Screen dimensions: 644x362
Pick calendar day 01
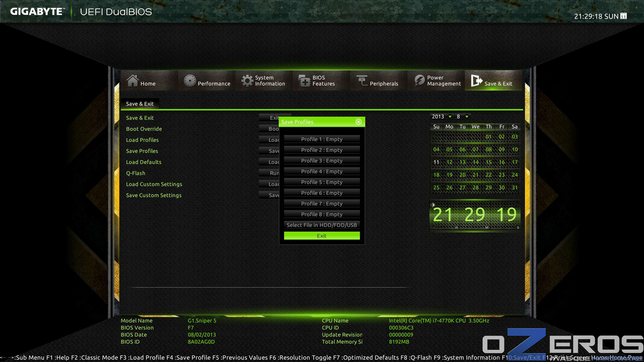pyautogui.click(x=489, y=137)
